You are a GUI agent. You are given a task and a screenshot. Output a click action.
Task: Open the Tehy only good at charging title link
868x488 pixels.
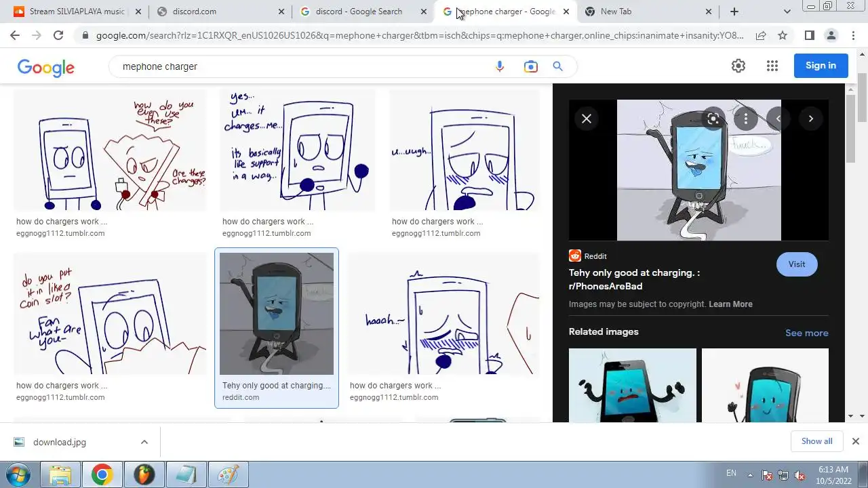click(634, 279)
